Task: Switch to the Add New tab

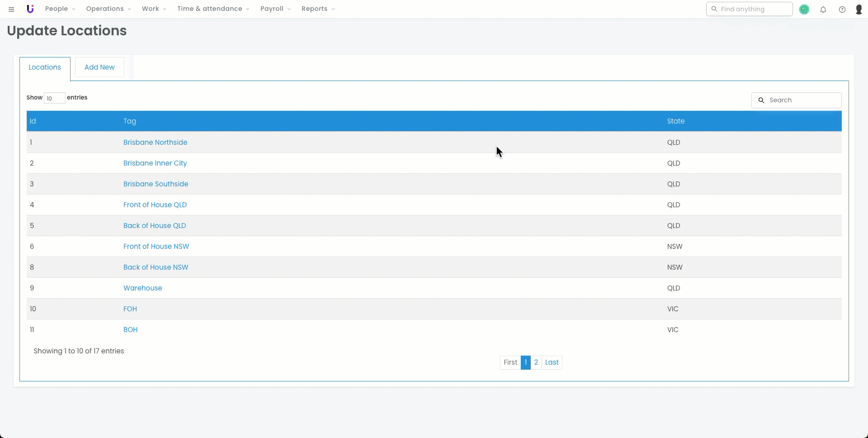Action: (99, 67)
